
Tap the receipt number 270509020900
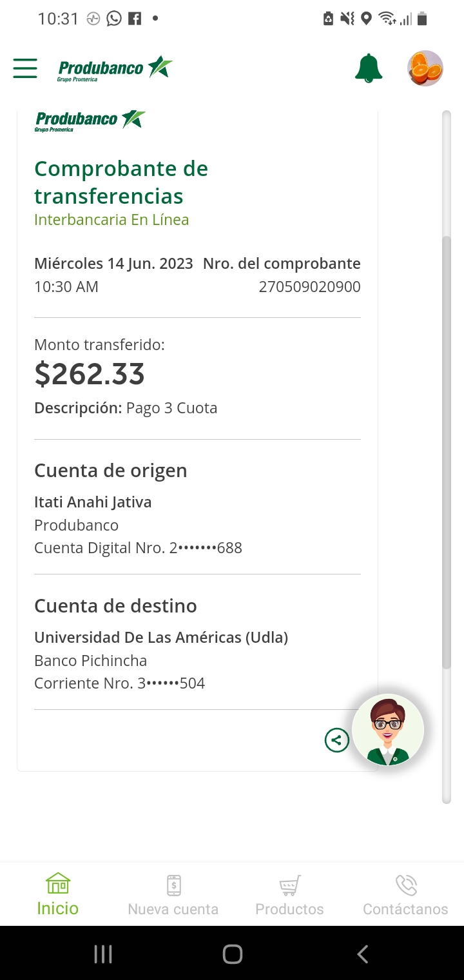point(309,287)
